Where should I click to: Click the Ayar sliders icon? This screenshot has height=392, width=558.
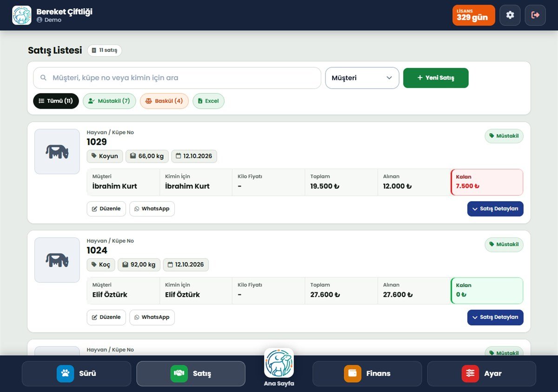coord(470,373)
